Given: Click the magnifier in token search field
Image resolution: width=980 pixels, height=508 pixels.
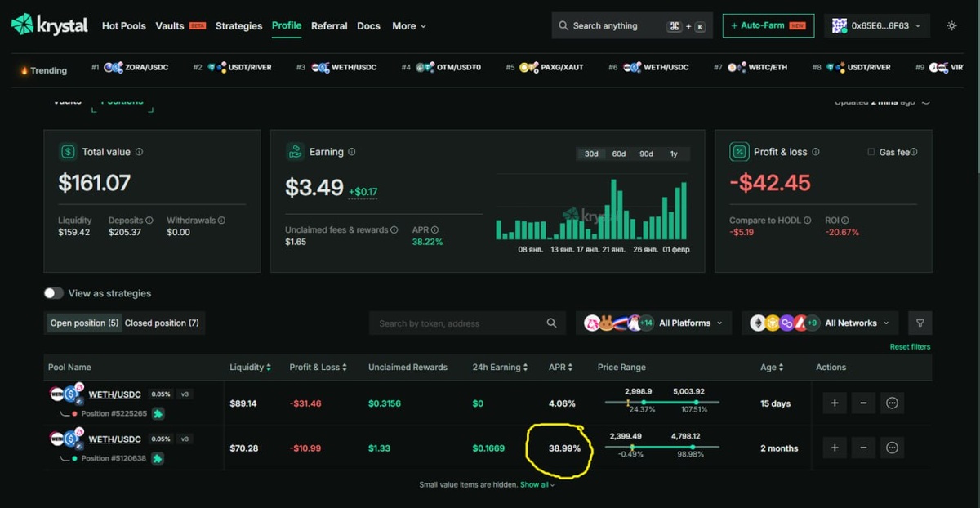Looking at the screenshot, I should click(552, 323).
